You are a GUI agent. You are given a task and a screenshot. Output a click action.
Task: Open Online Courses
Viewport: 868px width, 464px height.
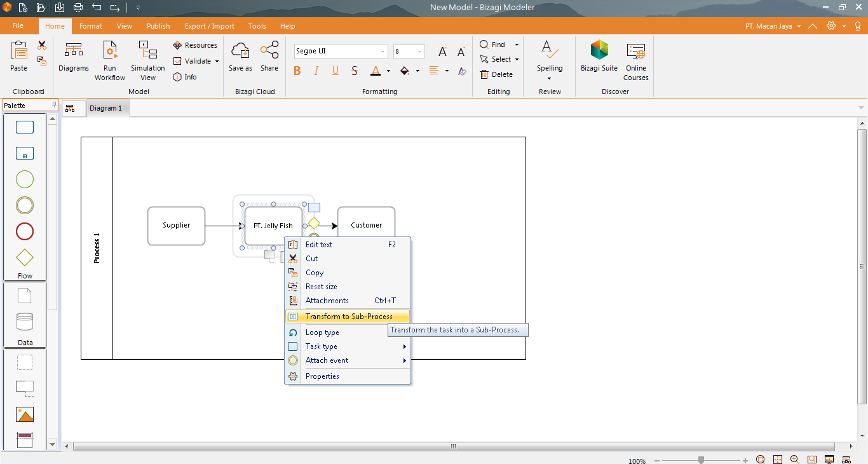coord(636,61)
